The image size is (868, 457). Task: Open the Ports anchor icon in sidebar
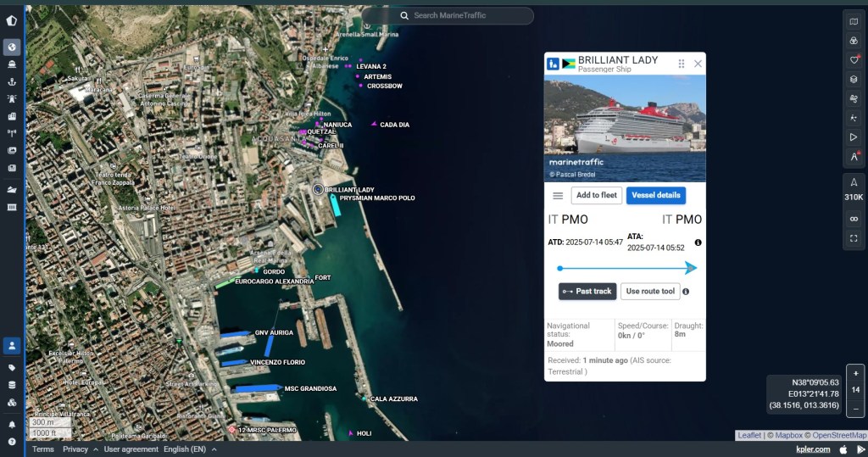pyautogui.click(x=12, y=81)
